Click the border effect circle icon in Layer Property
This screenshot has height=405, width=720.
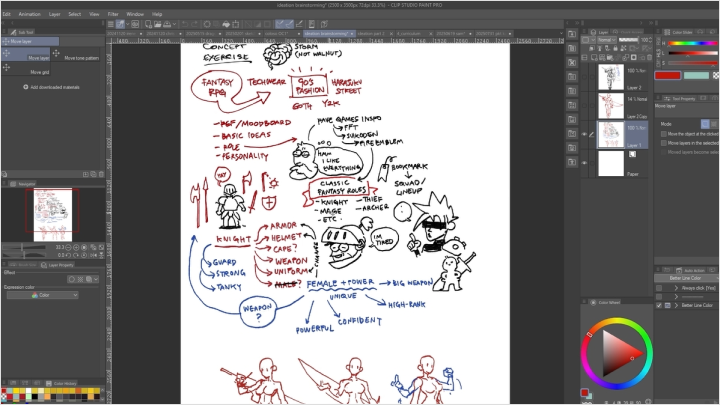pos(72,279)
